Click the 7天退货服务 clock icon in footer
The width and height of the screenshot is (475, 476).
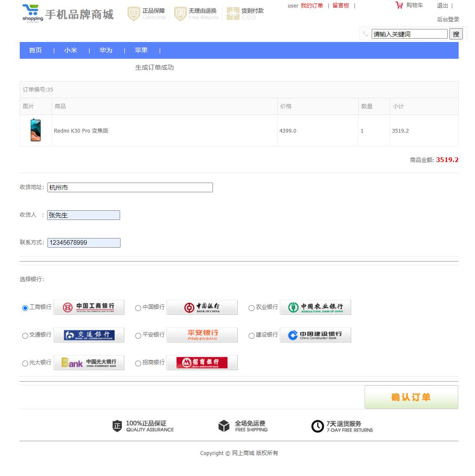(318, 426)
